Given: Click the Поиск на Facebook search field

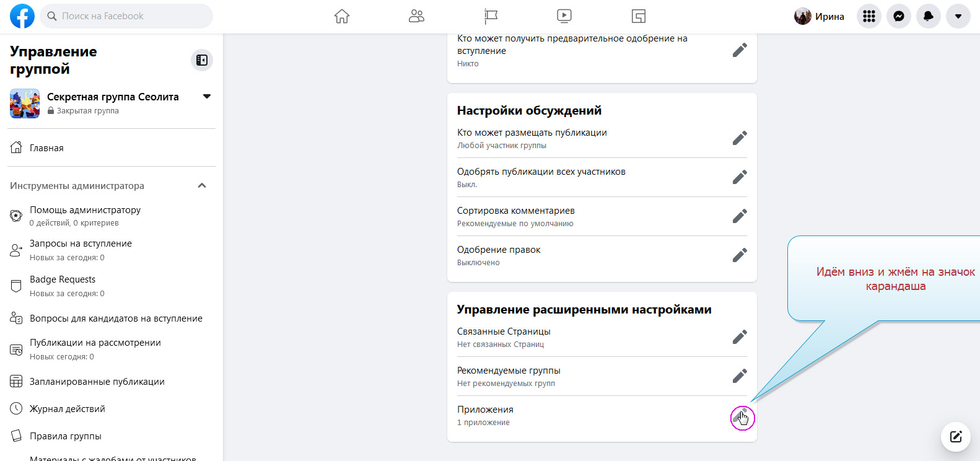Looking at the screenshot, I should (127, 16).
